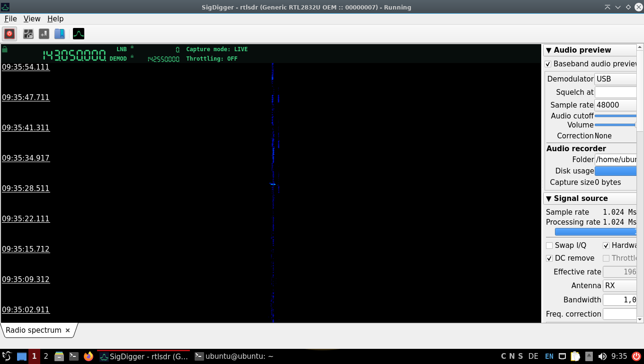The image size is (644, 364).
Task: Switch to workspace 1 in taskbar
Action: pyautogui.click(x=34, y=356)
